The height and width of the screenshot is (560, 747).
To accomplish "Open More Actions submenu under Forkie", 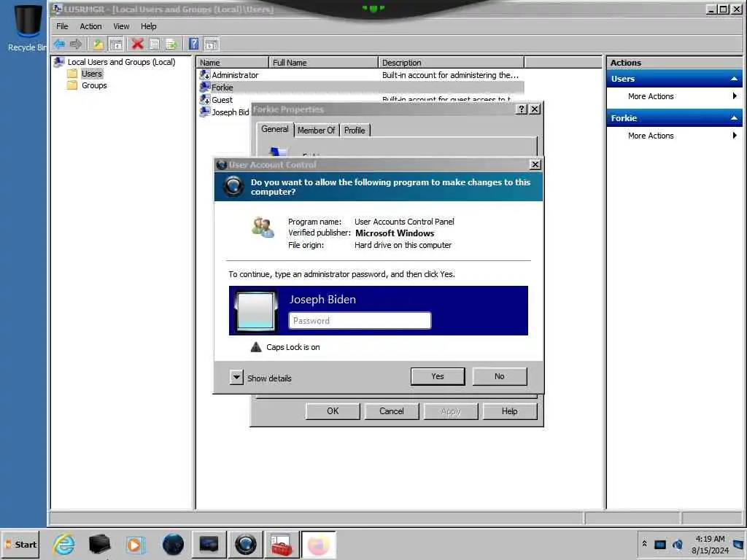I will pyautogui.click(x=674, y=136).
